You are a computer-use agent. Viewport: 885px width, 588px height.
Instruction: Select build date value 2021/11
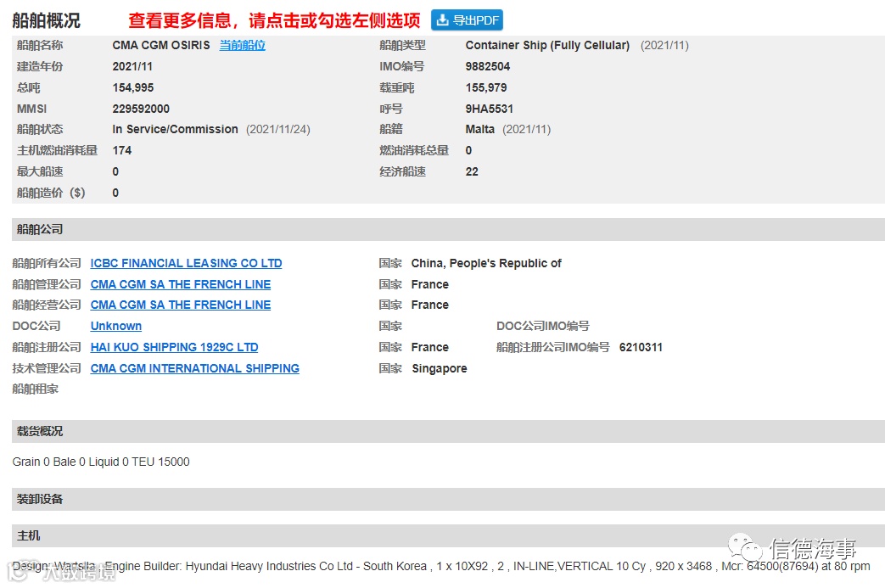pos(132,66)
